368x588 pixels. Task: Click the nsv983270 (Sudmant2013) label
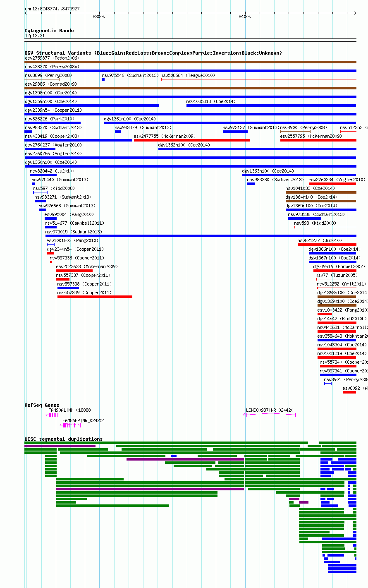click(53, 127)
